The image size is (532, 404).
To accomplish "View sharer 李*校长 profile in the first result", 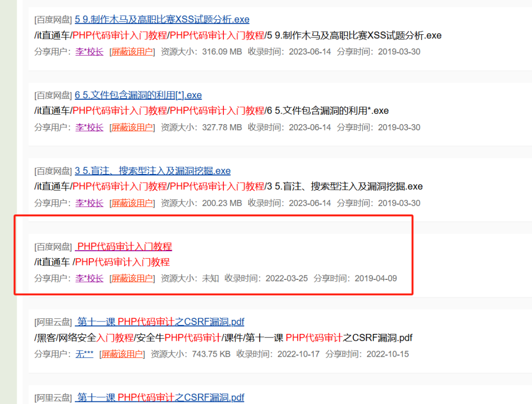I will (x=89, y=52).
